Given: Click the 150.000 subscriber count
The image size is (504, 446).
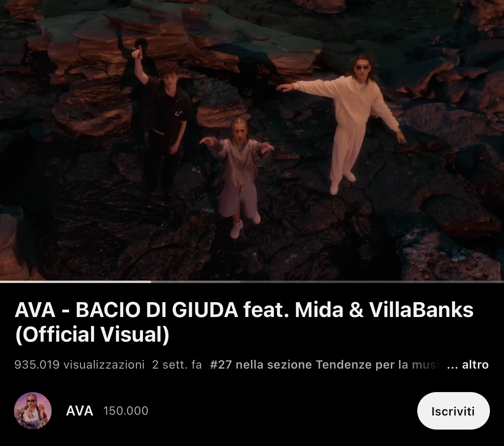Looking at the screenshot, I should point(126,411).
